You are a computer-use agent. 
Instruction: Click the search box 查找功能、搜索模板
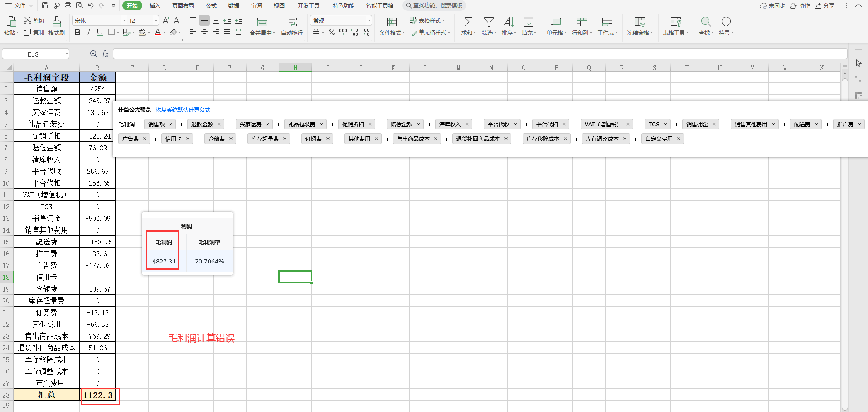click(x=434, y=5)
